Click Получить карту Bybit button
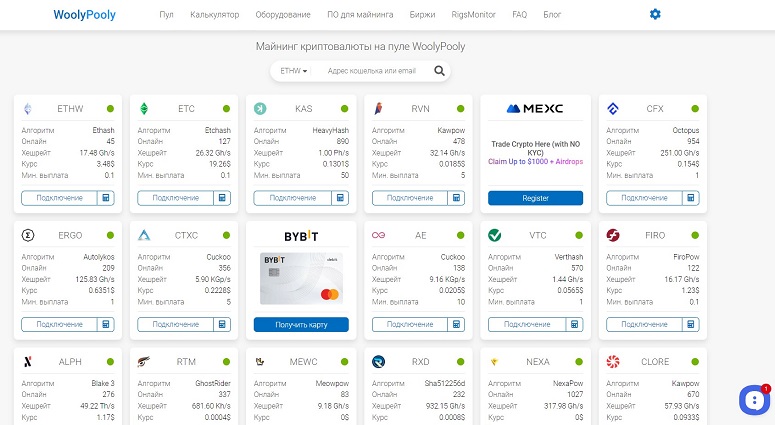This screenshot has height=425, width=775. pyautogui.click(x=301, y=325)
